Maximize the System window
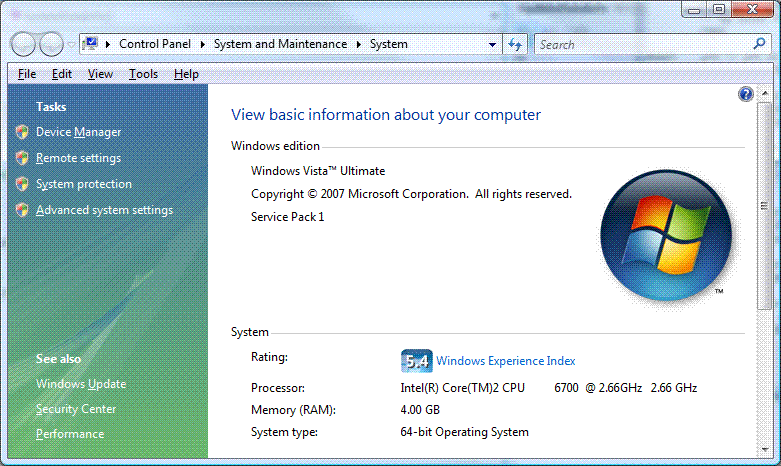The image size is (781, 466). click(719, 9)
